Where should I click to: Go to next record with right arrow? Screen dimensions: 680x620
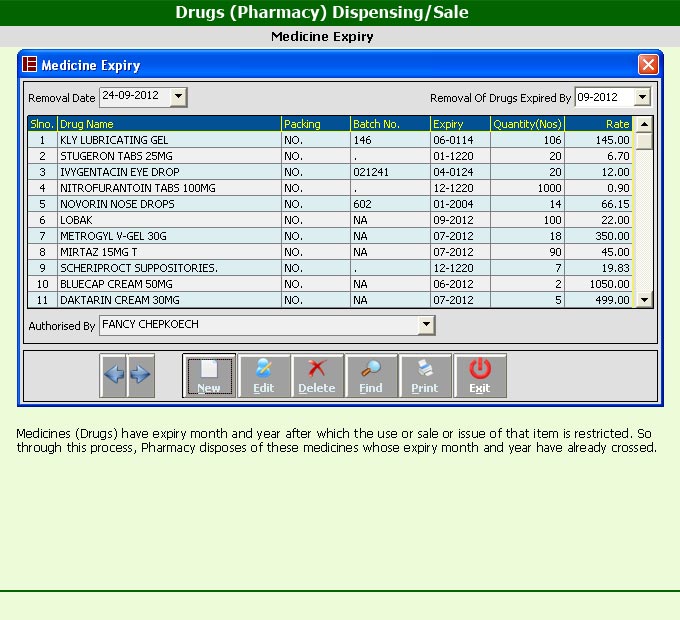(141, 375)
